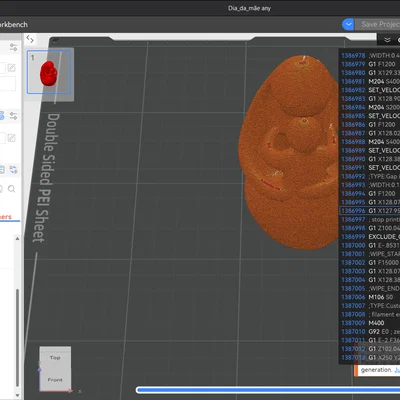Image resolution: width=400 pixels, height=400 pixels.
Task: Collapse the G-code panel with double chevron
Action: (x=387, y=40)
